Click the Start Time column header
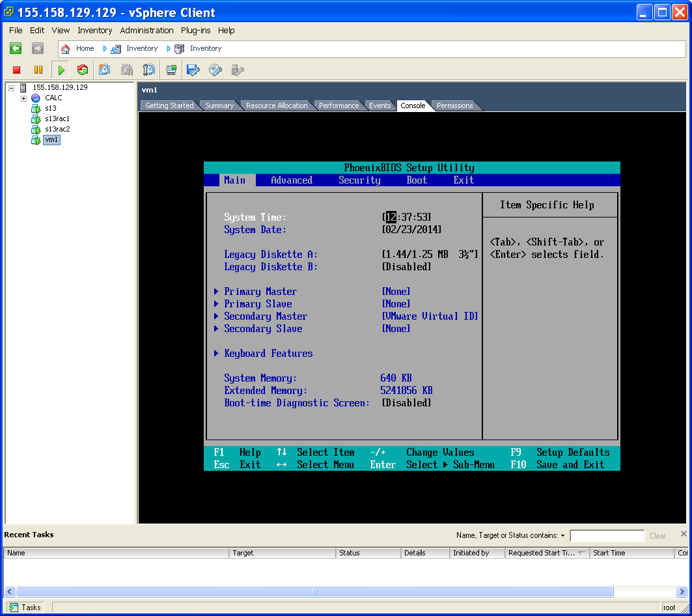The width and height of the screenshot is (692, 616). [632, 553]
